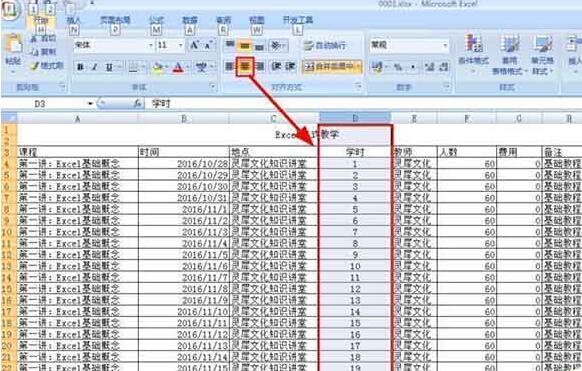Screen dimensions: 582x371
Task: Switch to the 公式 (Formulas) tab
Action: [156, 20]
